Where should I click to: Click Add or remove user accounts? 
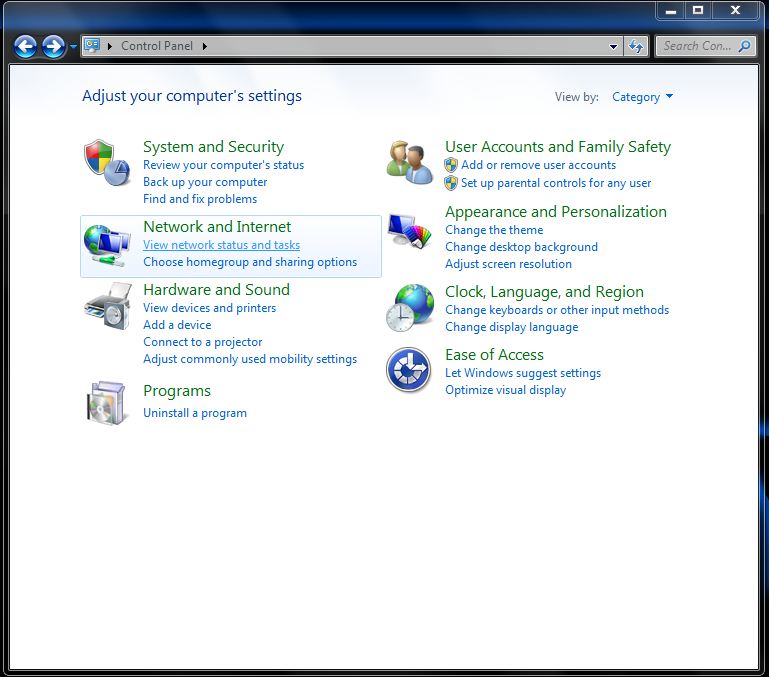[538, 165]
